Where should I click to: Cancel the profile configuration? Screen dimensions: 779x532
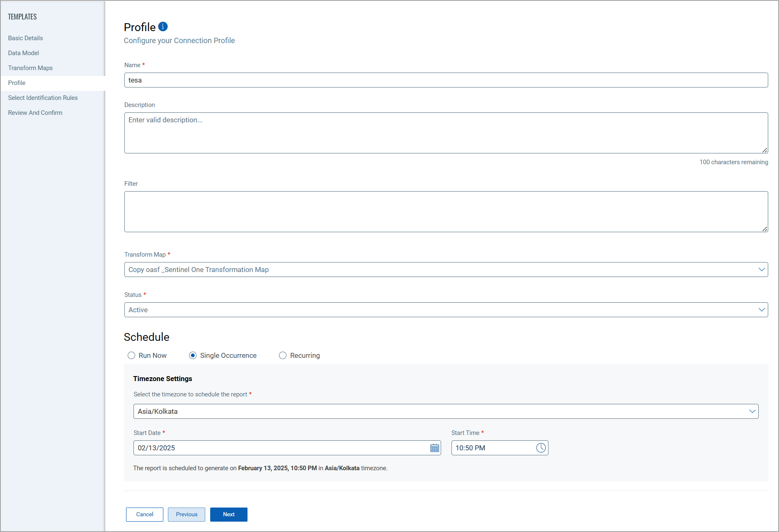coord(145,514)
